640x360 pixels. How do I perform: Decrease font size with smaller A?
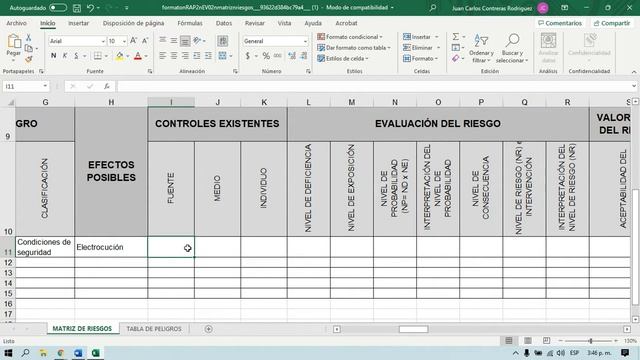(145, 41)
